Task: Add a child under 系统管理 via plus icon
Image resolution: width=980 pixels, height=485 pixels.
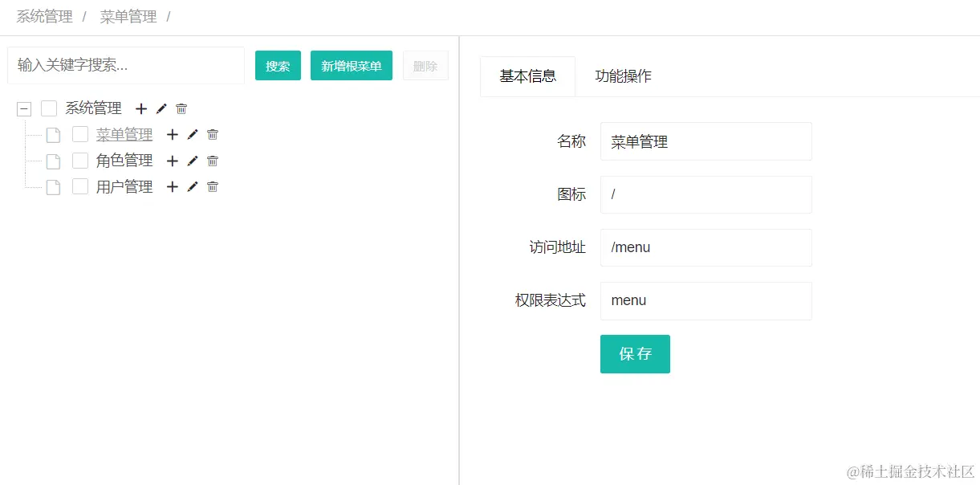Action: pos(141,108)
